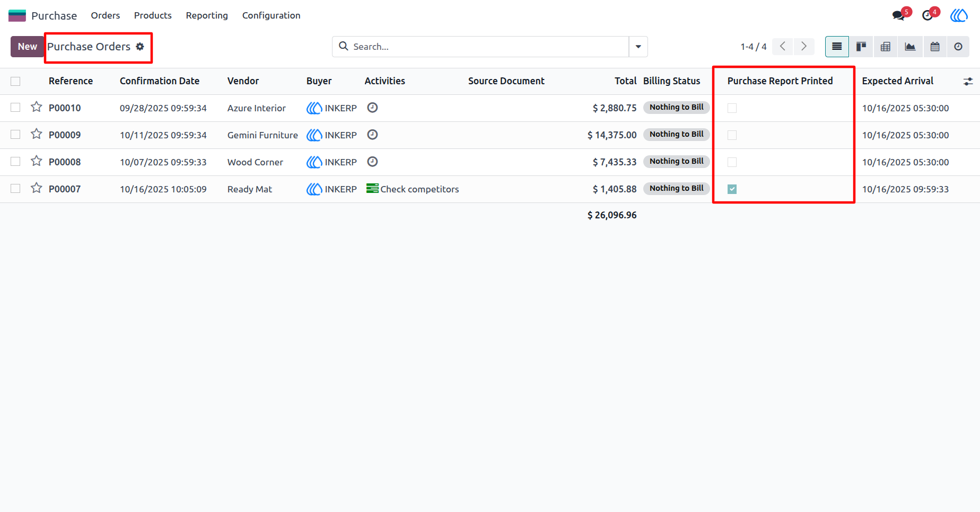The height and width of the screenshot is (512, 980).
Task: Open Purchase Orders gear settings
Action: tap(140, 47)
